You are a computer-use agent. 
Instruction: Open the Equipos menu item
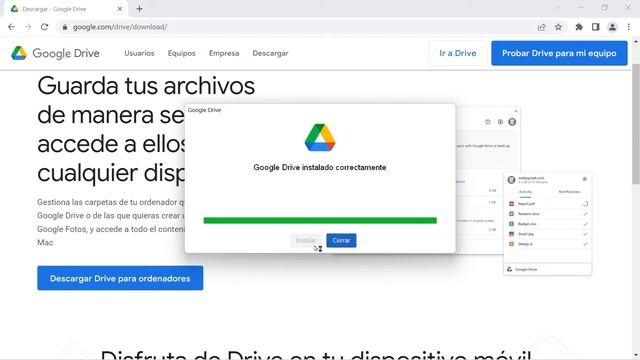click(182, 53)
